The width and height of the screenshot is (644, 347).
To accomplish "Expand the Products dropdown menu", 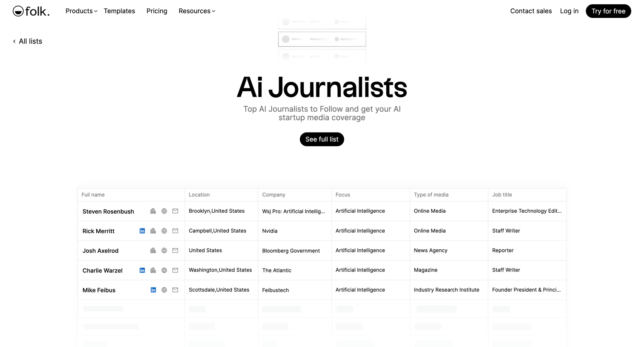I will [x=81, y=11].
